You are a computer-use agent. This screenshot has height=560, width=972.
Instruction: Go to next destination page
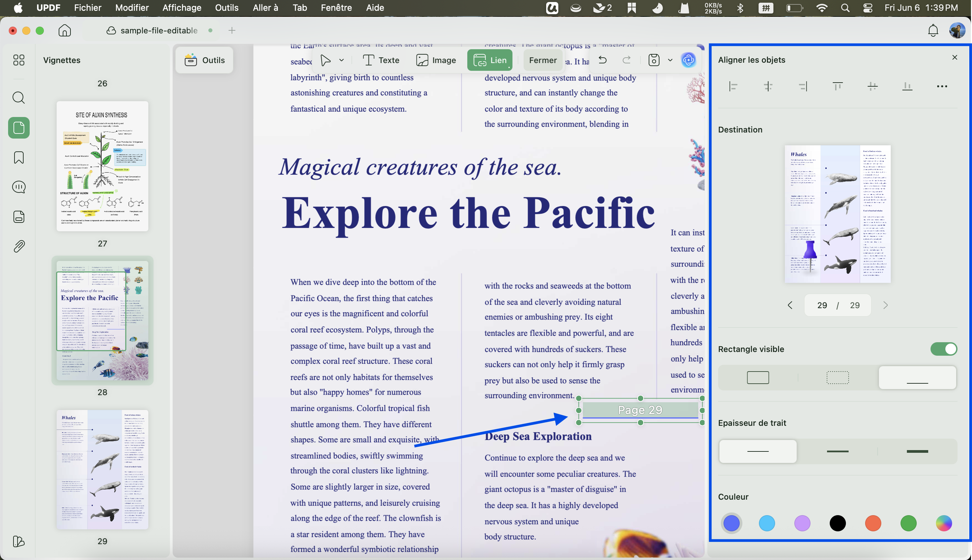click(x=885, y=305)
